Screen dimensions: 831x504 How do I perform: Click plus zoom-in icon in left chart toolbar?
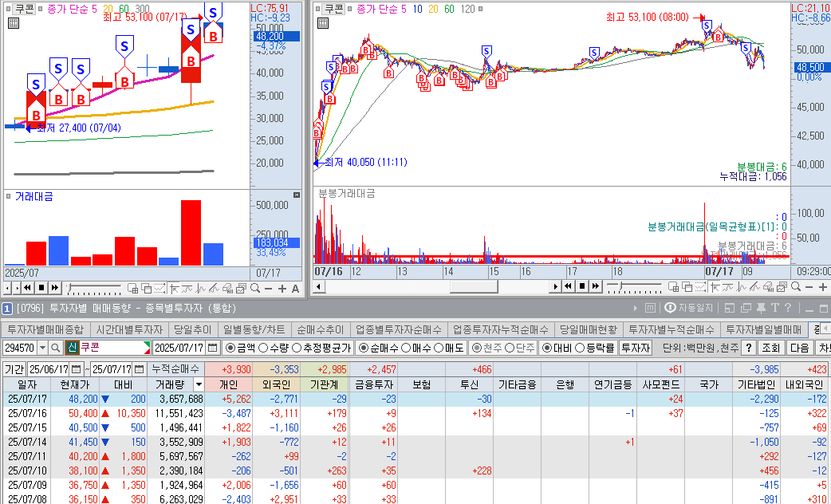click(282, 289)
